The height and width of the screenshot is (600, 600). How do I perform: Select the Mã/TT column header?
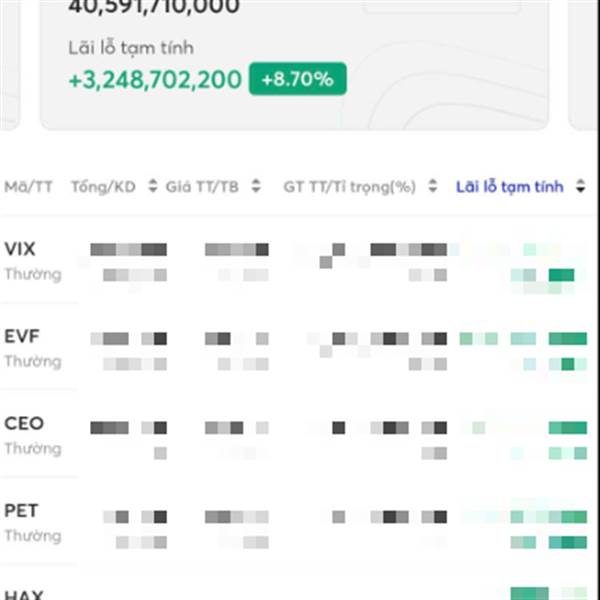point(28,187)
